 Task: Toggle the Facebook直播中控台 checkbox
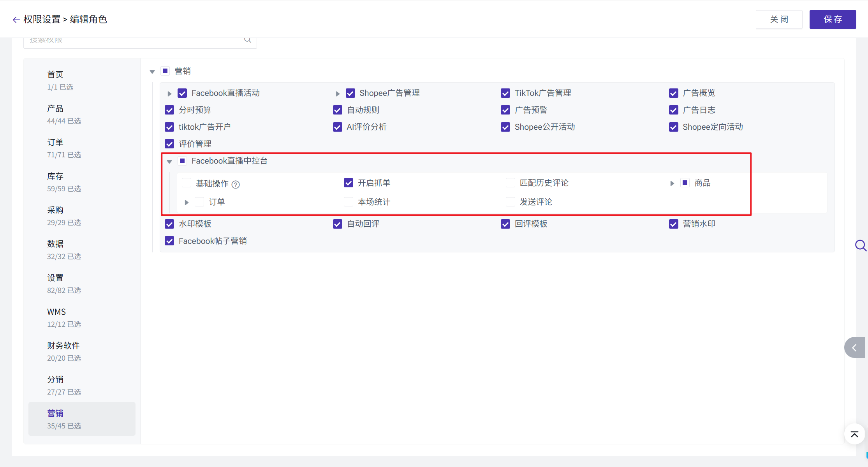[182, 161]
